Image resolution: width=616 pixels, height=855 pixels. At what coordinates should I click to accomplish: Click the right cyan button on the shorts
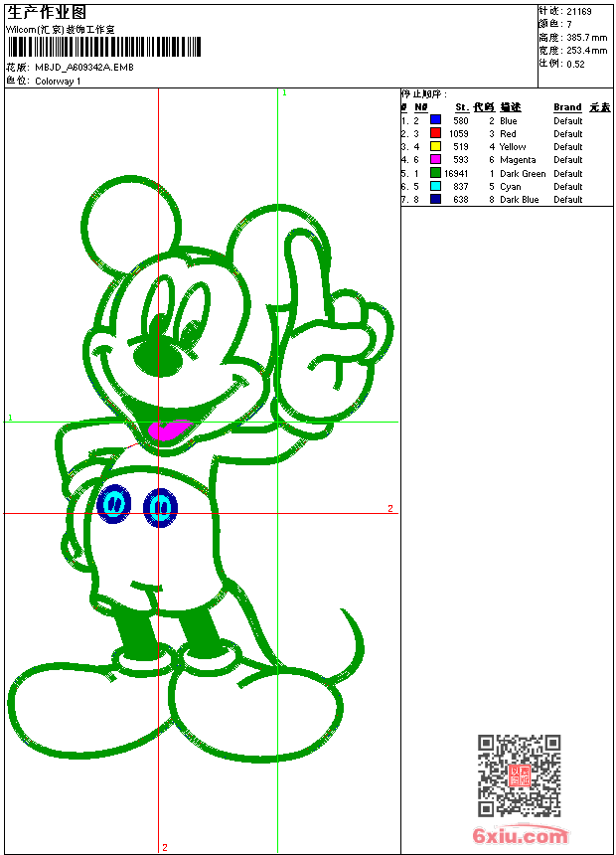pyautogui.click(x=160, y=507)
